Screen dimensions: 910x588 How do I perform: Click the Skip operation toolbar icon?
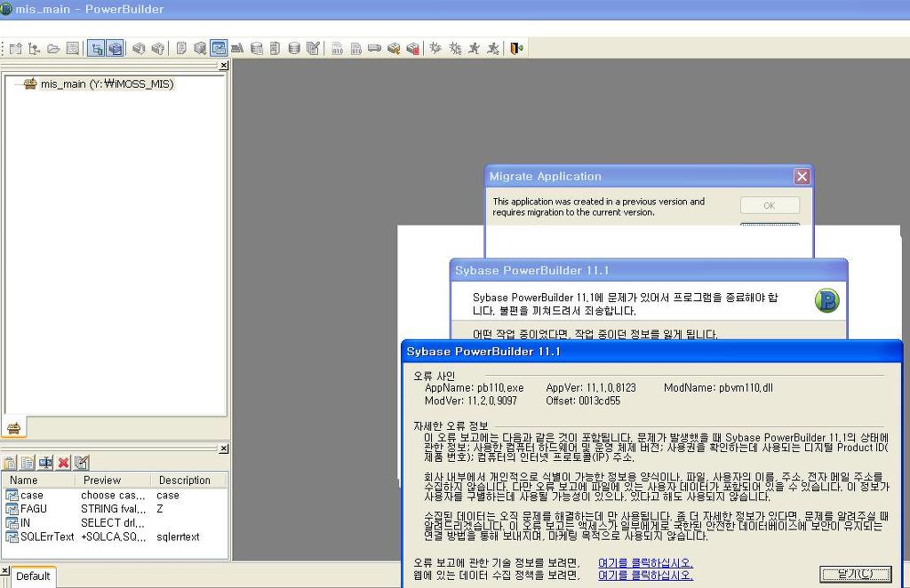[x=394, y=48]
